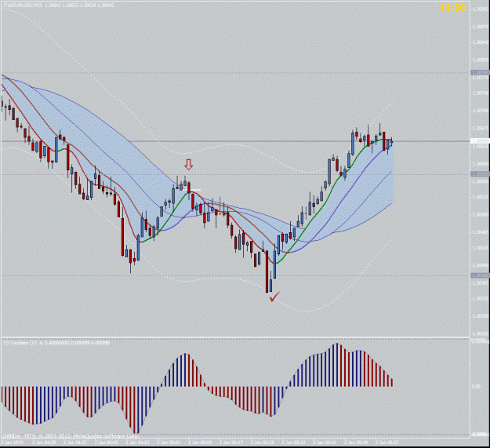The image size is (490, 448).
Task: Click the 1.30400 value on the price scale
Action: (481, 265)
